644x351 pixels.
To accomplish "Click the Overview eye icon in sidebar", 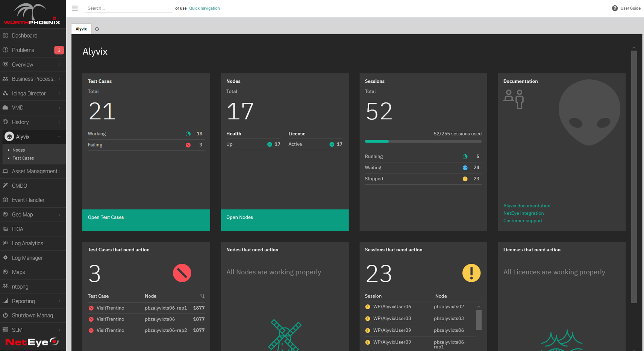I will [5, 64].
